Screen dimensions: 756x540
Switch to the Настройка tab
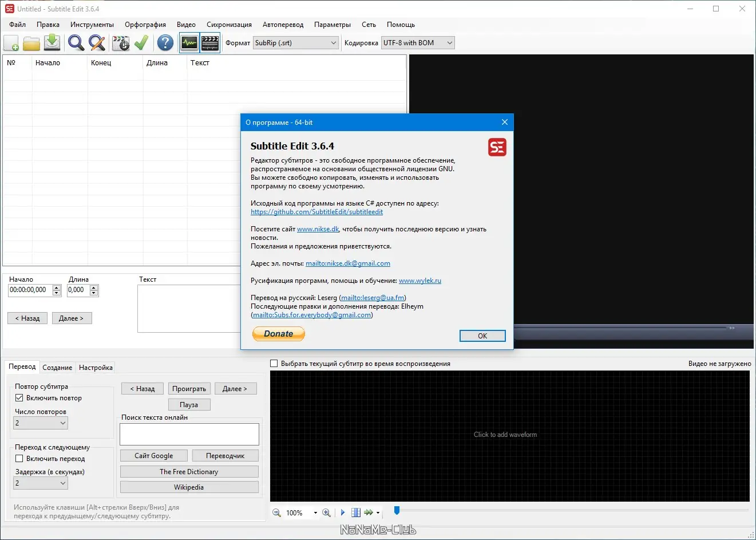tap(96, 368)
